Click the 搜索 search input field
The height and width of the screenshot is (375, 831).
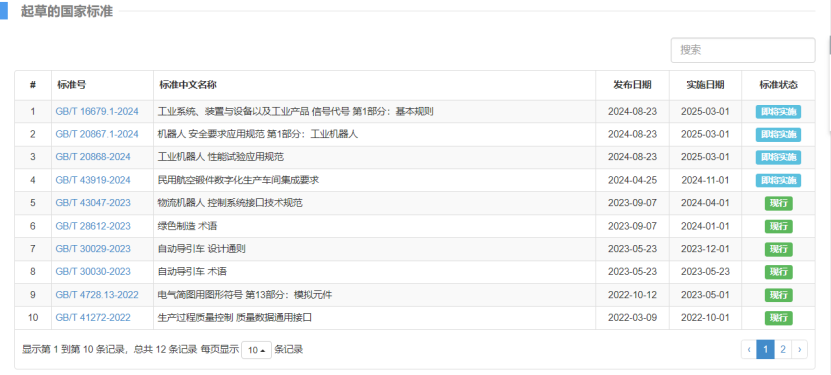tap(742, 50)
